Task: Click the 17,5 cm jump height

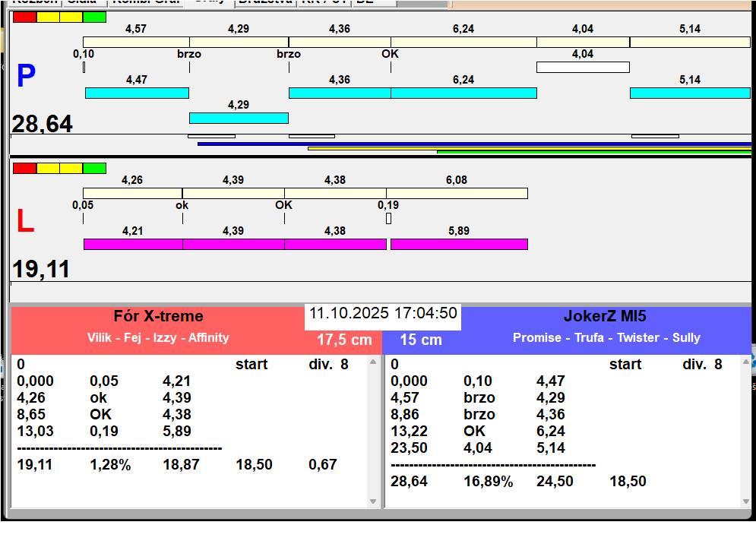Action: (x=344, y=340)
